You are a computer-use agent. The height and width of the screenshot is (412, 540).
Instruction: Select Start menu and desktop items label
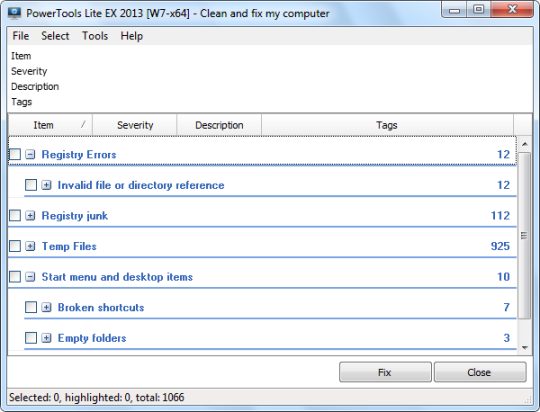click(117, 277)
